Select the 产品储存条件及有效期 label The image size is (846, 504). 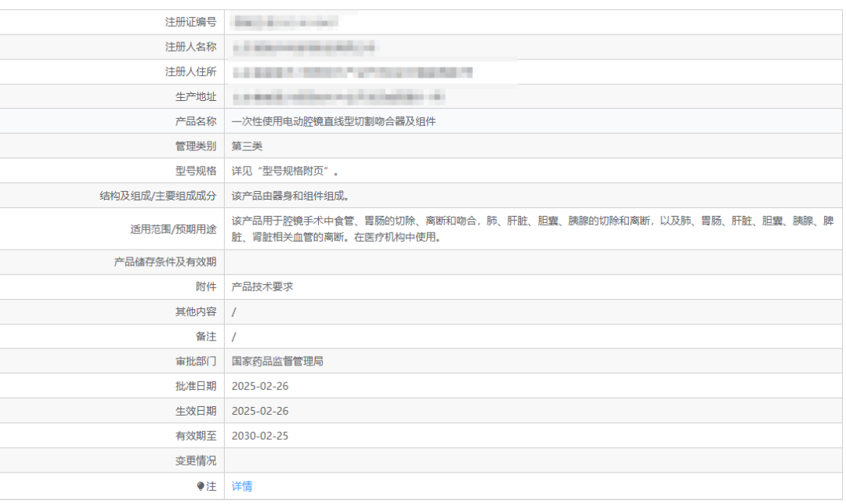[165, 262]
